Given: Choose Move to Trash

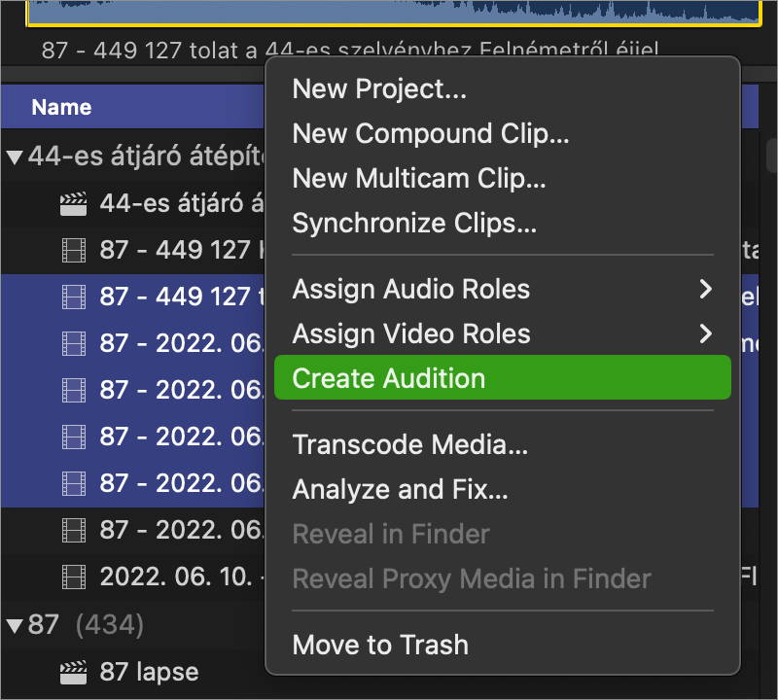Looking at the screenshot, I should coord(380,645).
